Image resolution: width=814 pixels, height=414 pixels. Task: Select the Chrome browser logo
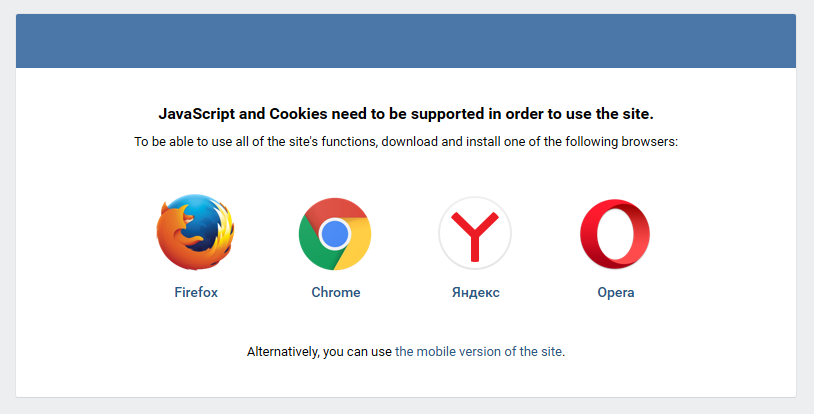(x=335, y=234)
